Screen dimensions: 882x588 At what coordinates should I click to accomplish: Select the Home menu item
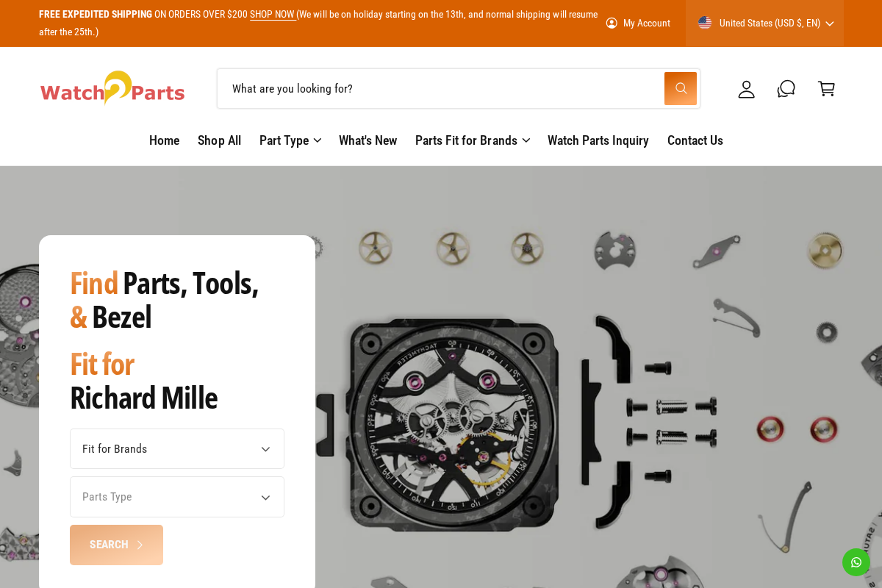tap(164, 140)
